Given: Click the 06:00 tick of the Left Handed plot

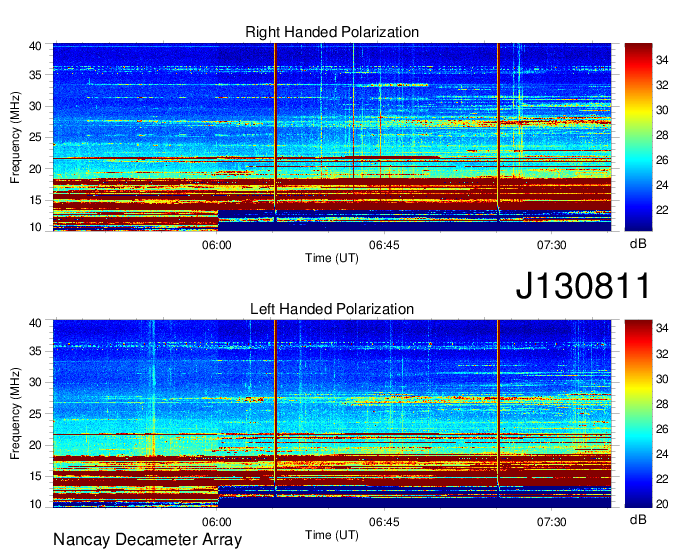Looking at the screenshot, I should [216, 522].
